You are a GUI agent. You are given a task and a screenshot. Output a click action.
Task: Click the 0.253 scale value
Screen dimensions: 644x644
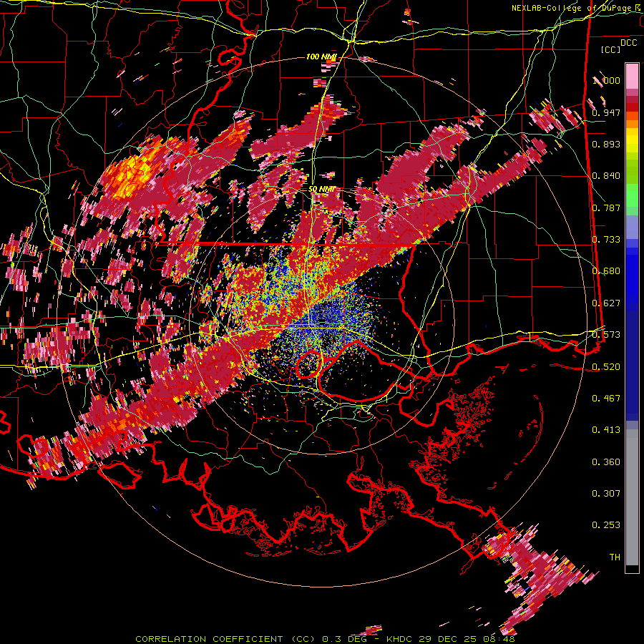tap(606, 525)
